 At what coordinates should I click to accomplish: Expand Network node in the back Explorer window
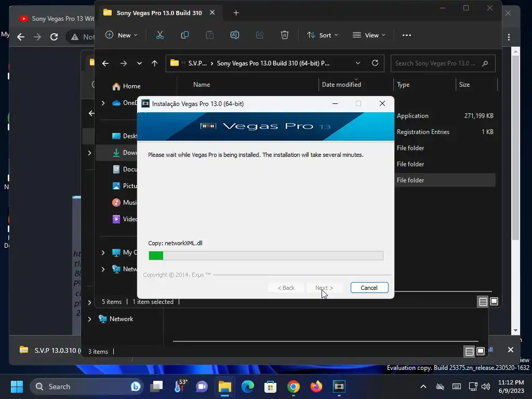[89, 319]
